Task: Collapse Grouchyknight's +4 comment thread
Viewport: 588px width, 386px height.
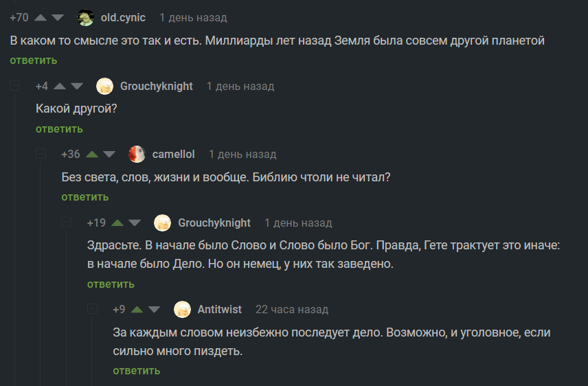Action: [15, 87]
